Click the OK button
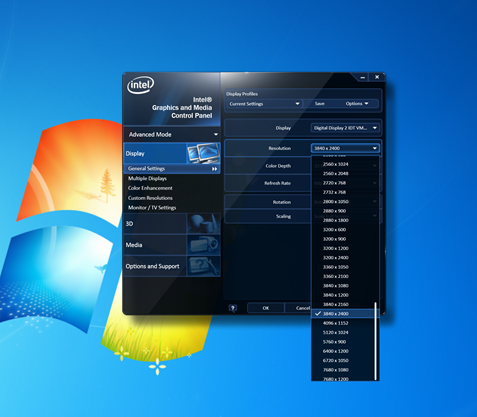The height and width of the screenshot is (417, 477). pos(266,308)
